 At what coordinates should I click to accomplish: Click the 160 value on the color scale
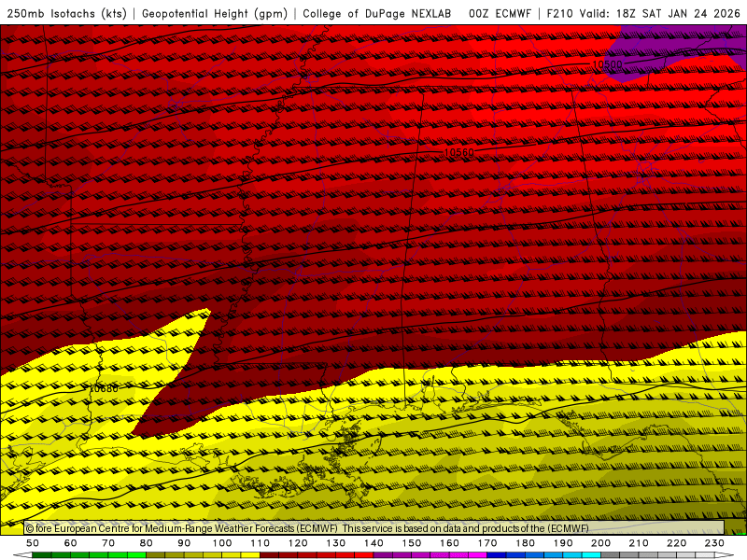click(449, 543)
